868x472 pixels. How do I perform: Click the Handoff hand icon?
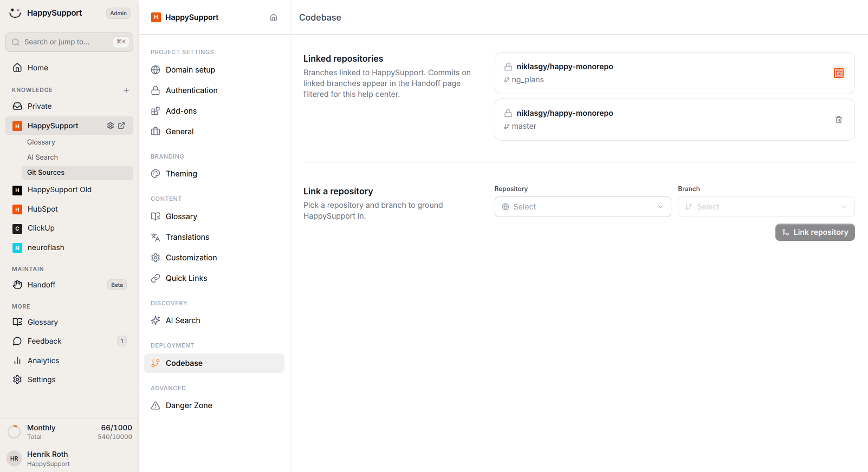click(x=17, y=285)
